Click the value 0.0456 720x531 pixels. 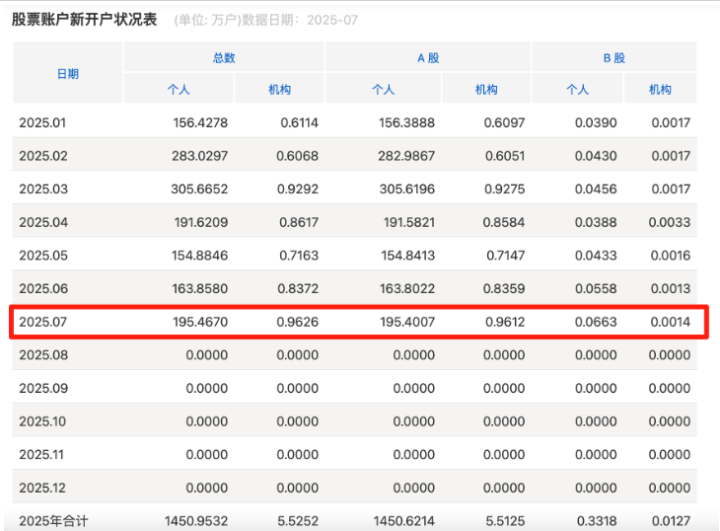(x=596, y=189)
